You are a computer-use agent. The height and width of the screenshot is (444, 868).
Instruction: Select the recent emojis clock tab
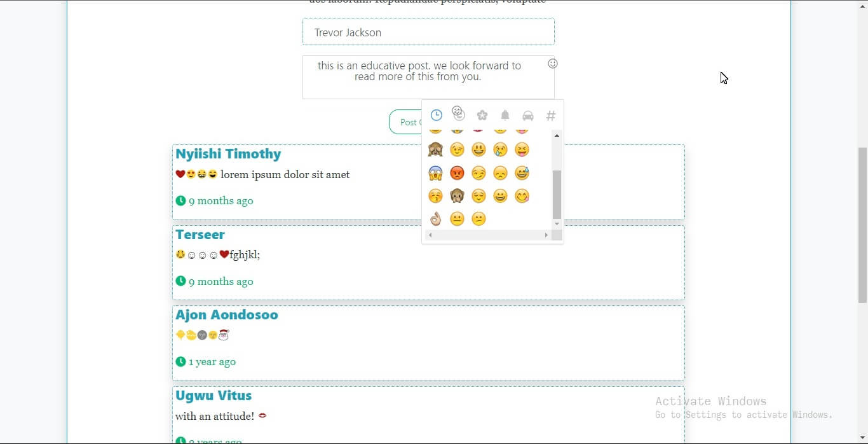436,115
